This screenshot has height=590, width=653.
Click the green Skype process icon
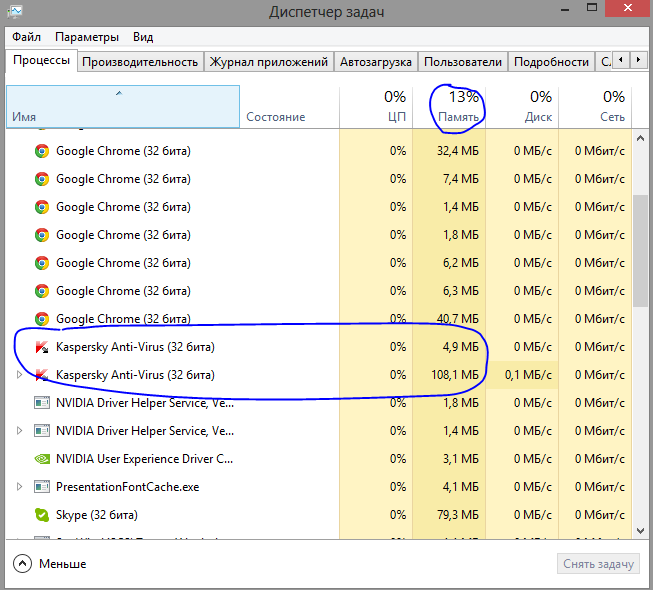(x=42, y=515)
